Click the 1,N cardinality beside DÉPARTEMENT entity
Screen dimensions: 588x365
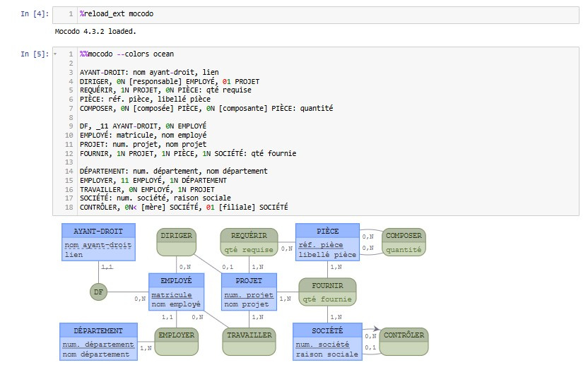(146, 348)
